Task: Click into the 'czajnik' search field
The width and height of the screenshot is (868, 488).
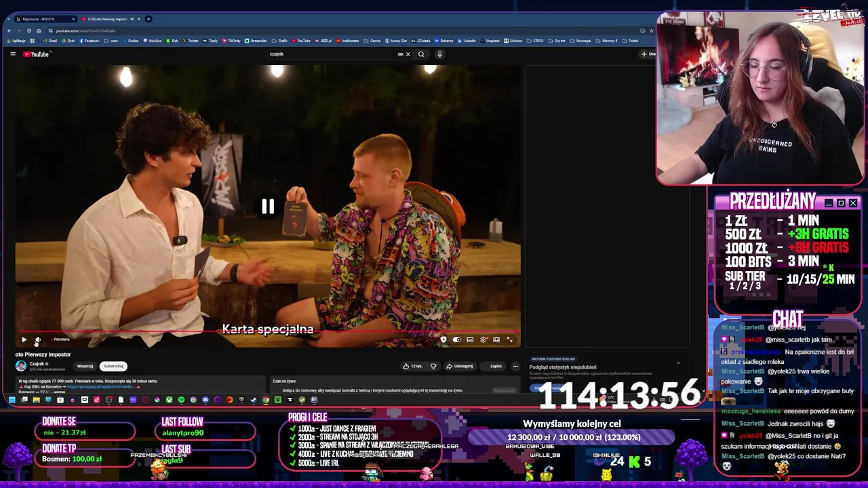Action: click(332, 54)
